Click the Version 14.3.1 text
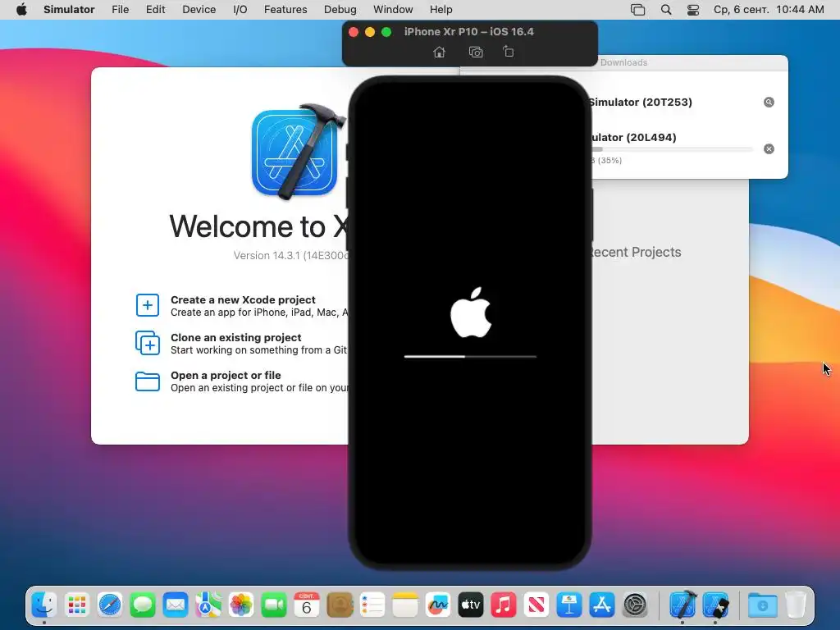Viewport: 840px width, 630px height. [x=292, y=256]
